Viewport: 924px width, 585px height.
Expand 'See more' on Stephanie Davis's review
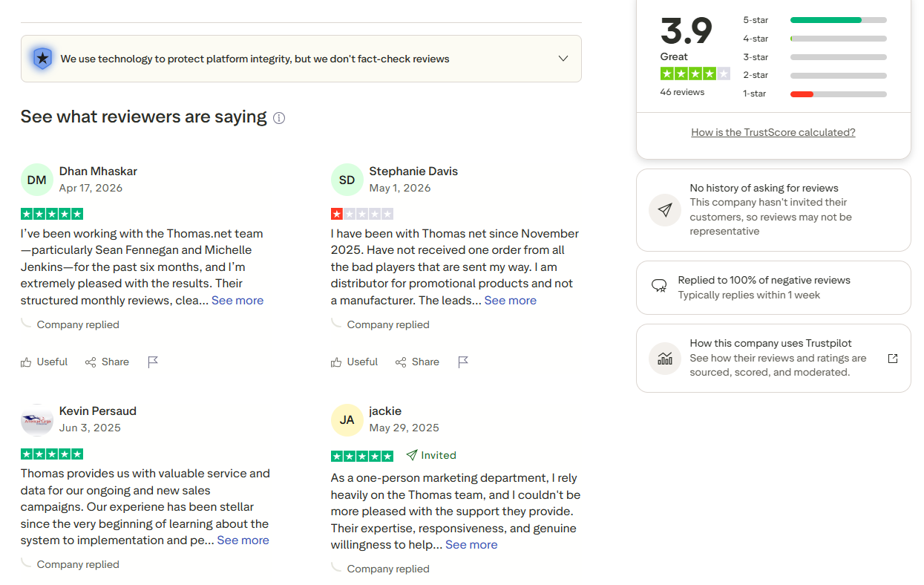click(511, 301)
